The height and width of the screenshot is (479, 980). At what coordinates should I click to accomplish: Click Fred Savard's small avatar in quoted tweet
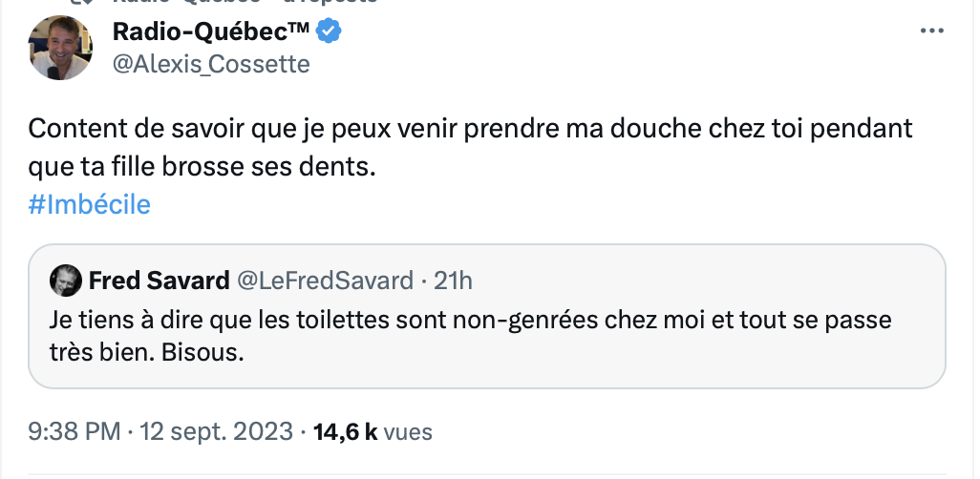(65, 281)
